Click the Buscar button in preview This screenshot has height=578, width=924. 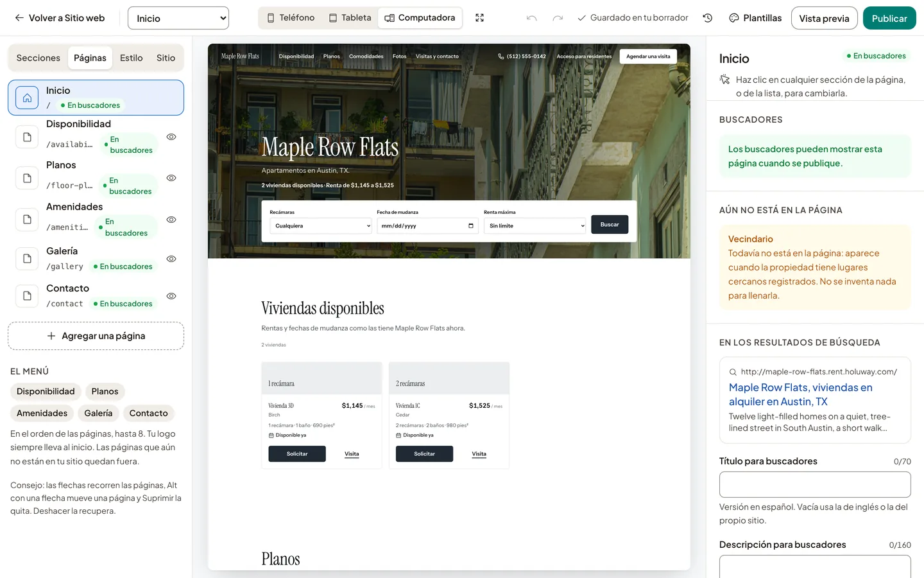[610, 225]
